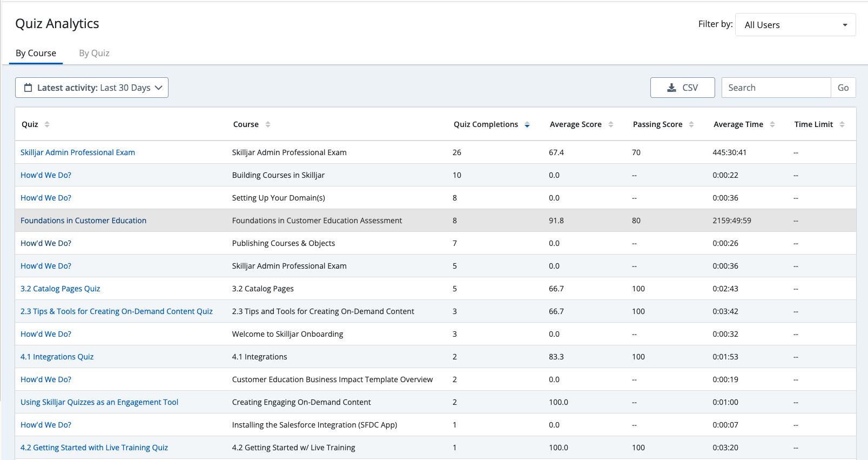The height and width of the screenshot is (460, 868).
Task: Sort by Quiz Completions arrow icon
Action: (527, 124)
